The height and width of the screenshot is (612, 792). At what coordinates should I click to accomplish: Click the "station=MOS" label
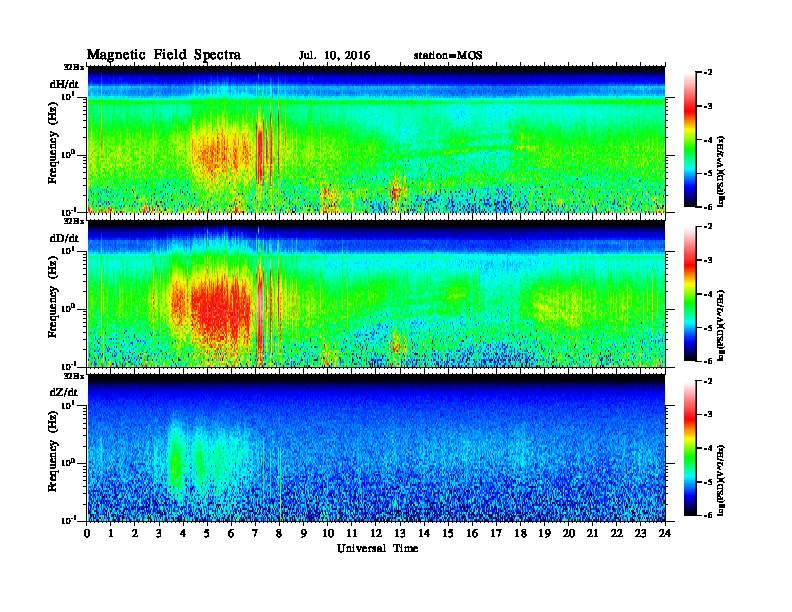448,56
